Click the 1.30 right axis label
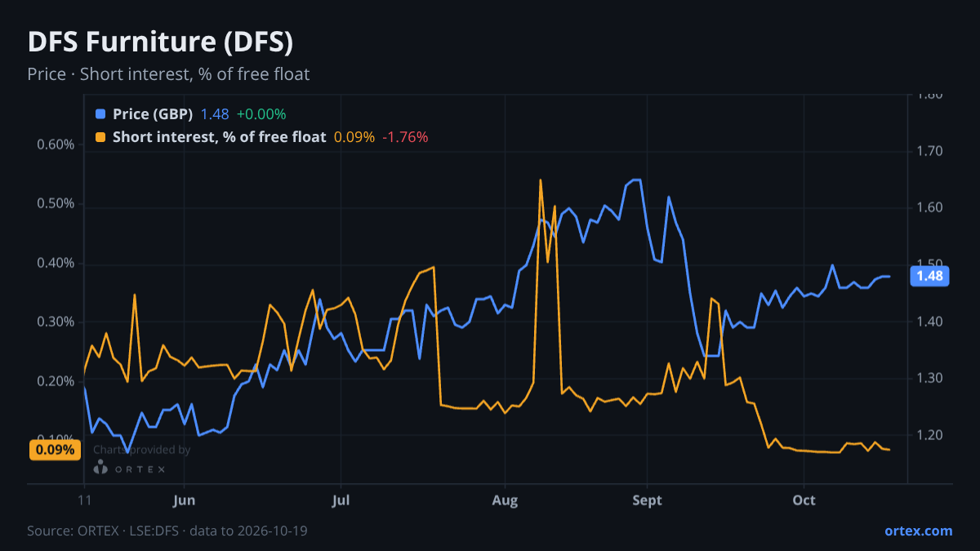Screen dimensions: 980x551 pos(929,378)
